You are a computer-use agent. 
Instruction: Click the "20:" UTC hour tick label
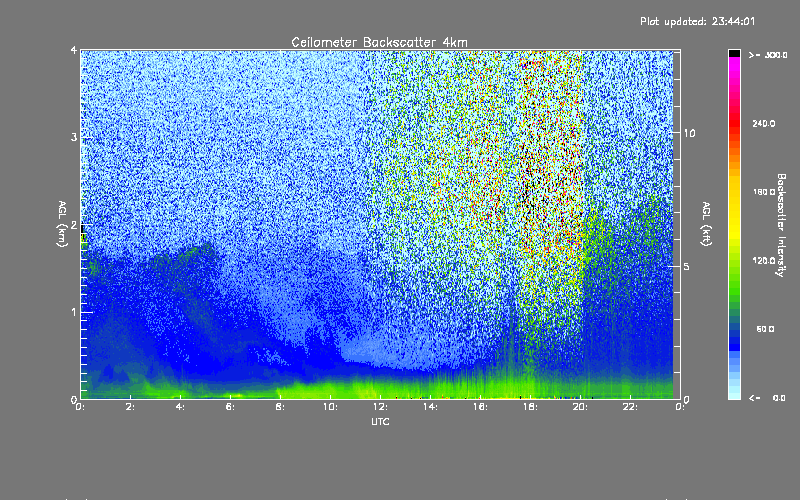tap(580, 407)
